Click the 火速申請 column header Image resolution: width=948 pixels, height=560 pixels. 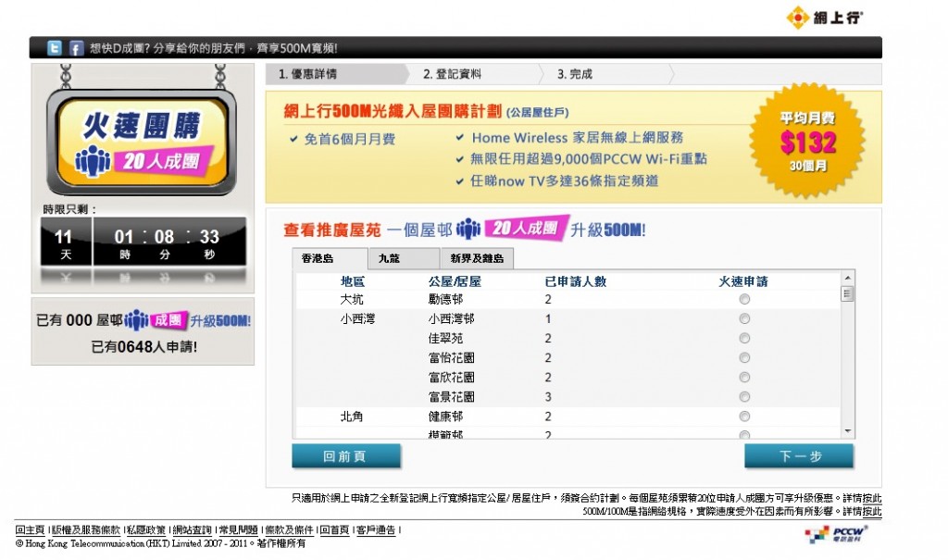[x=743, y=281]
